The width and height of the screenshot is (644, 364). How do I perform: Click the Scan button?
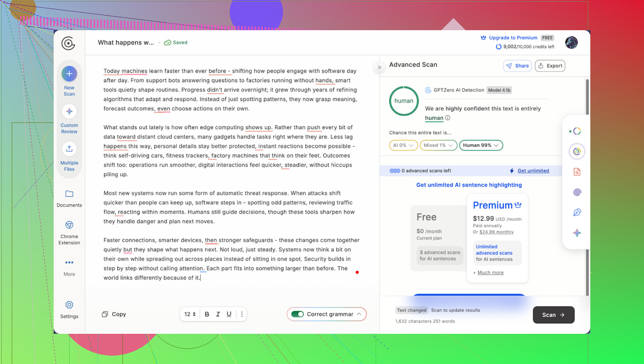[553, 315]
